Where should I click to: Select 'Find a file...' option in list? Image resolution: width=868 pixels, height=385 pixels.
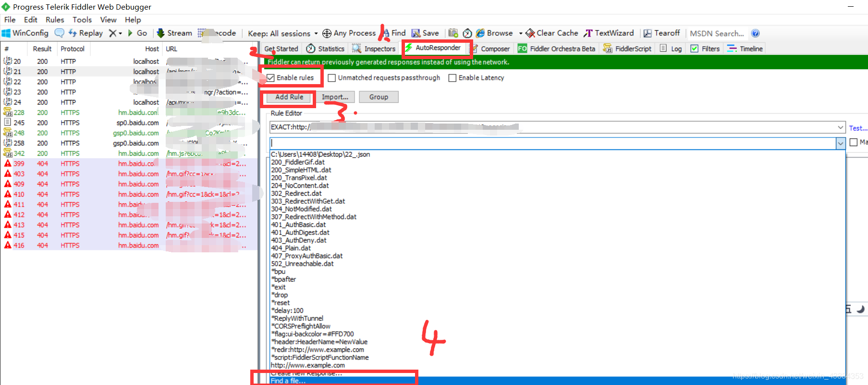click(x=557, y=381)
